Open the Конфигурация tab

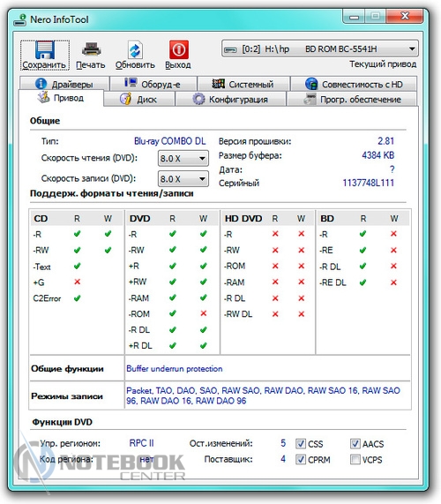[230, 99]
